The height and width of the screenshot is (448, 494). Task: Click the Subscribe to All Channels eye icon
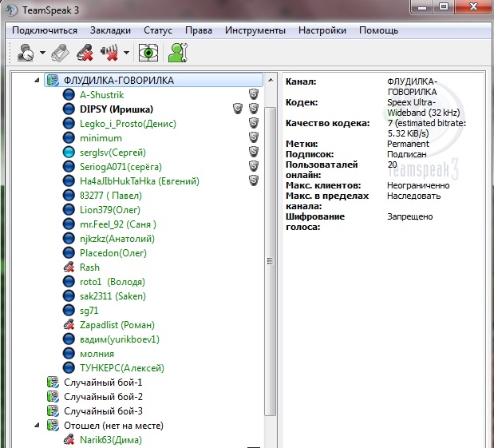[148, 53]
